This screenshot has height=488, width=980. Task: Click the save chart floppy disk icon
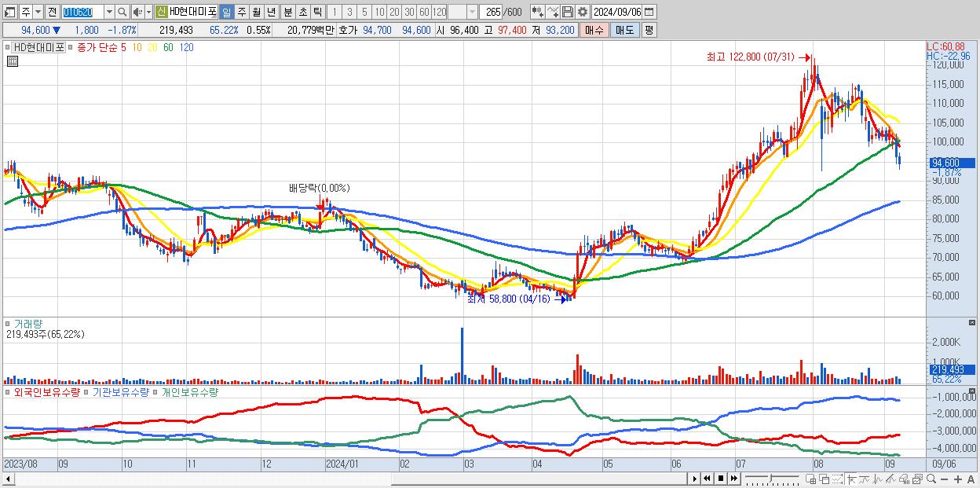coord(568,12)
